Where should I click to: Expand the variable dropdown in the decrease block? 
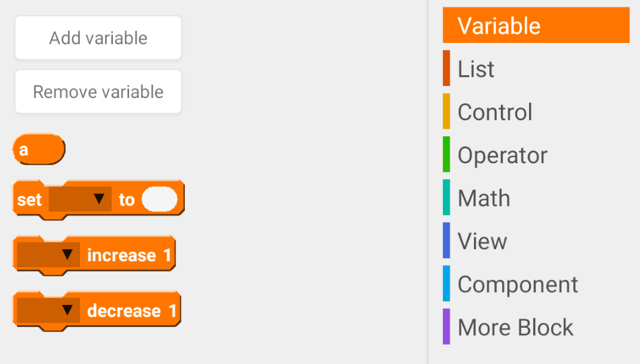click(48, 310)
